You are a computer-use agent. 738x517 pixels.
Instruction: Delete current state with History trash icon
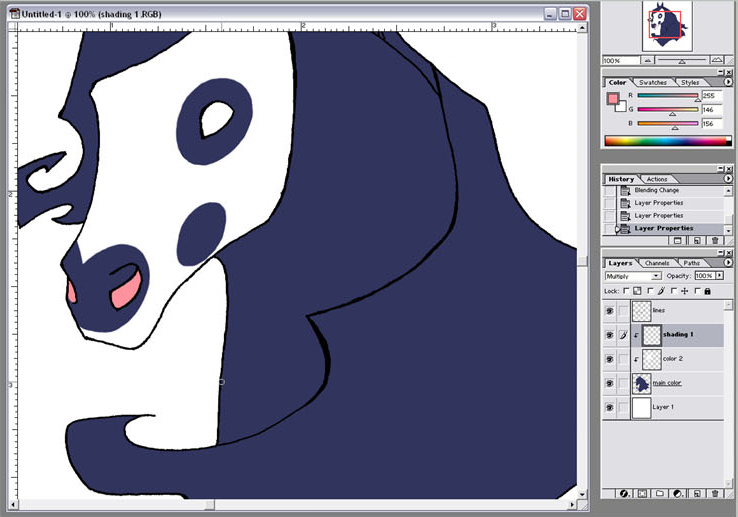pos(715,240)
